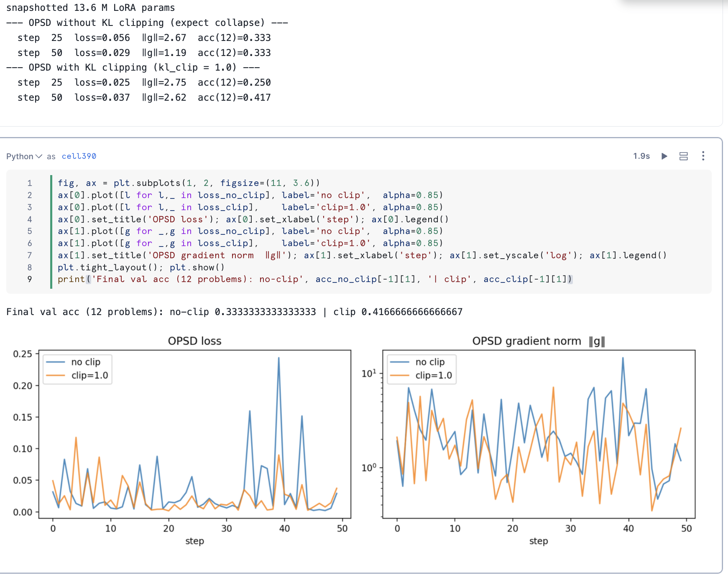728x580 pixels.
Task: Click the 1.9s execution time label
Action: (x=641, y=156)
